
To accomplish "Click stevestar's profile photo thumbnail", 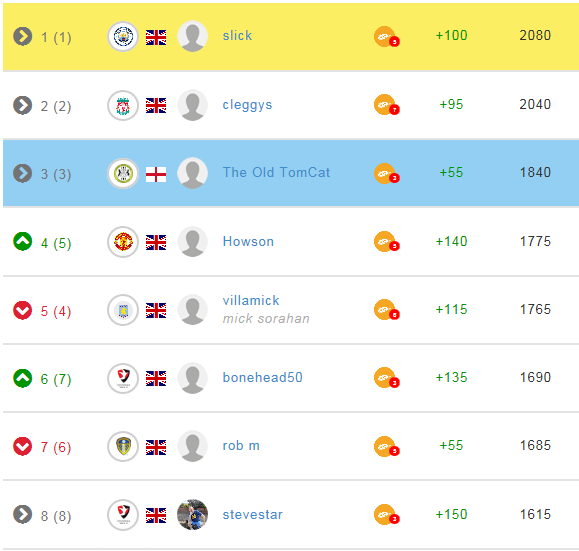I will [192, 515].
